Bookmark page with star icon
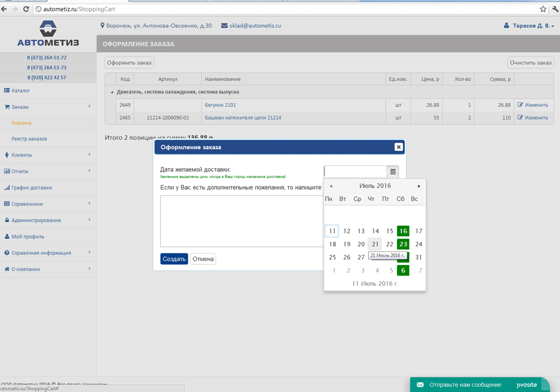560x392 pixels. pos(543,10)
